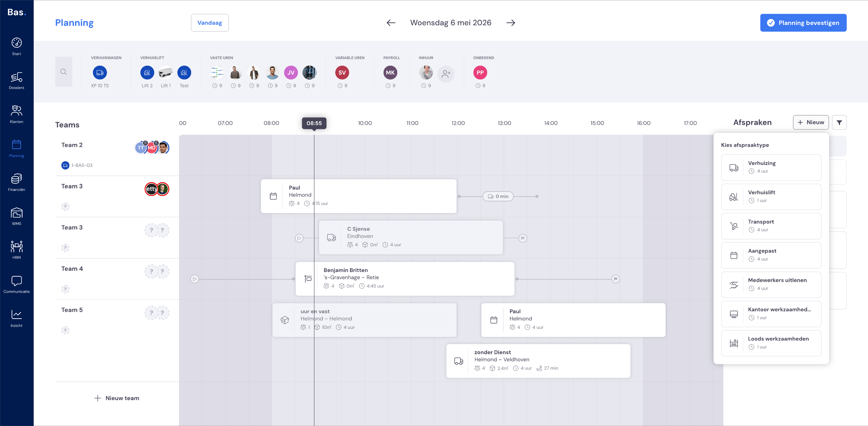Viewport: 868px width, 426px height.
Task: Add a Nieuw team
Action: pyautogui.click(x=117, y=398)
